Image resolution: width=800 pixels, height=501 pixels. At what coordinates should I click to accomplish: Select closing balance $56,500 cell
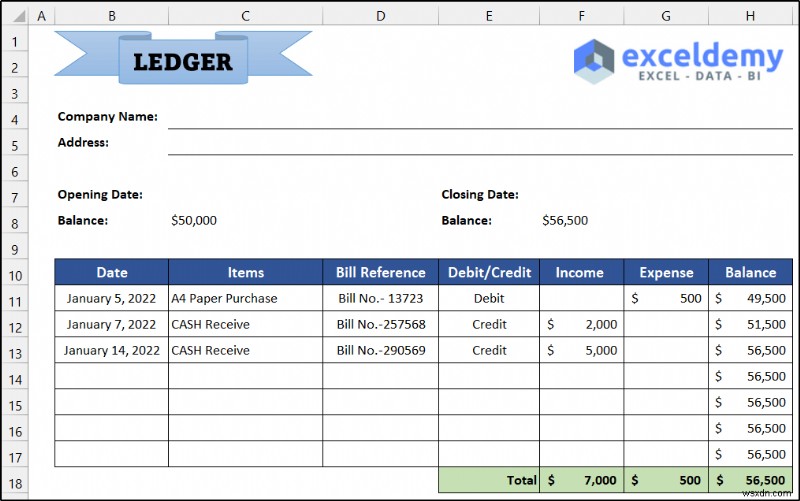(x=582, y=220)
